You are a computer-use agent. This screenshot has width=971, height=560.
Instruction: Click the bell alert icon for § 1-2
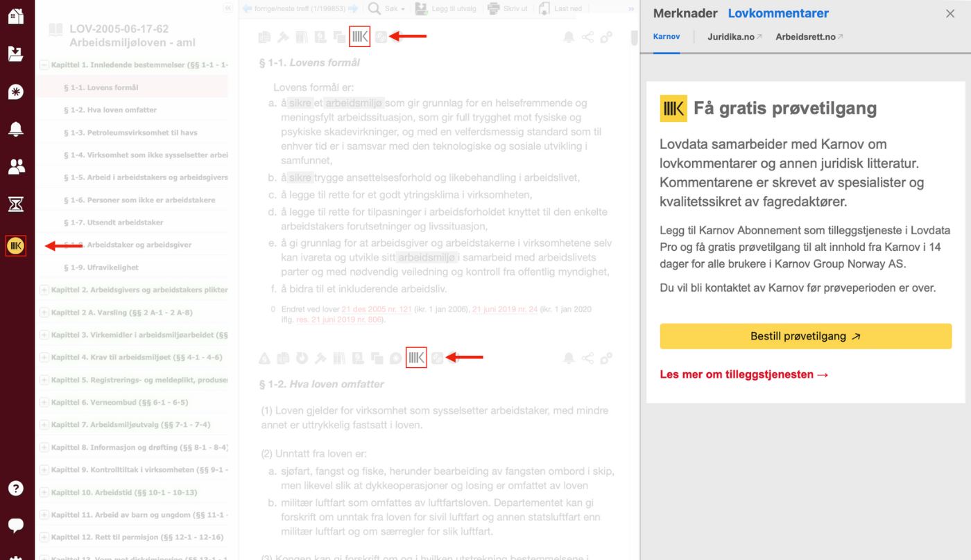tap(569, 358)
